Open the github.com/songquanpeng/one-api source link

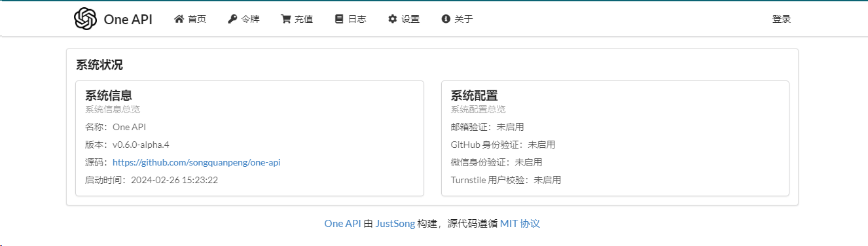(196, 162)
